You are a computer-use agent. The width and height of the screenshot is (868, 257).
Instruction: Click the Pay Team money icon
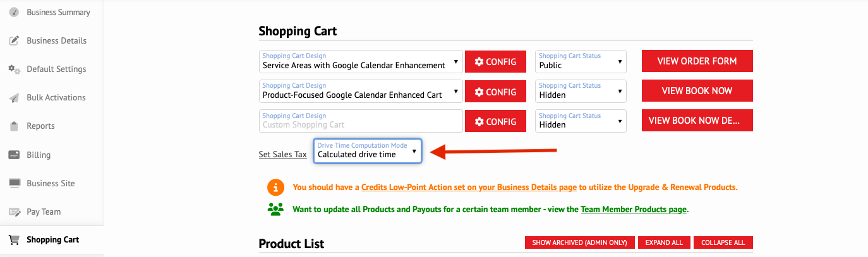[x=14, y=212]
